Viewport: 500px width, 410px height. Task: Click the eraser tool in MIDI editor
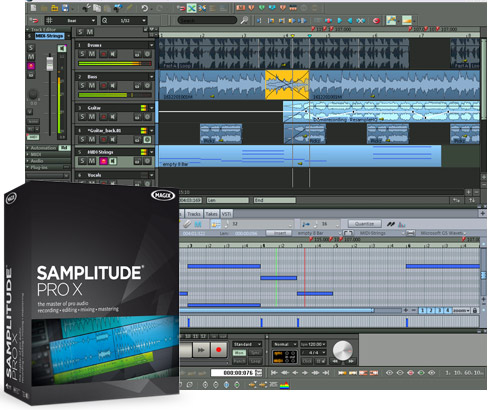(187, 224)
